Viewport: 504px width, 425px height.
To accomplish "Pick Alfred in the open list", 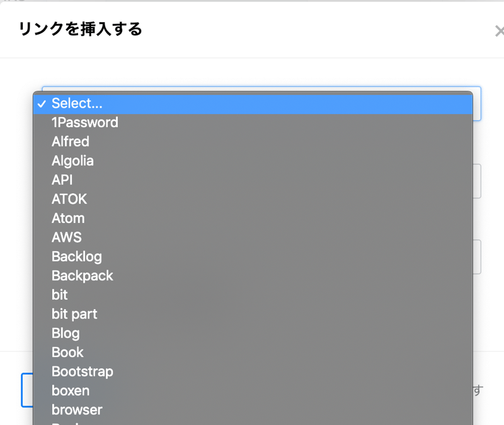I will [70, 142].
